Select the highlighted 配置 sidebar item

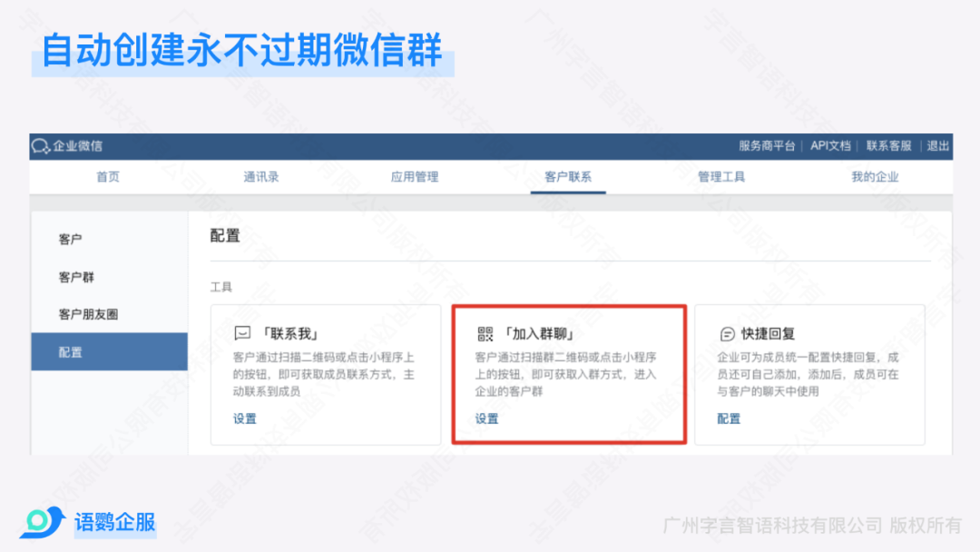tap(71, 351)
